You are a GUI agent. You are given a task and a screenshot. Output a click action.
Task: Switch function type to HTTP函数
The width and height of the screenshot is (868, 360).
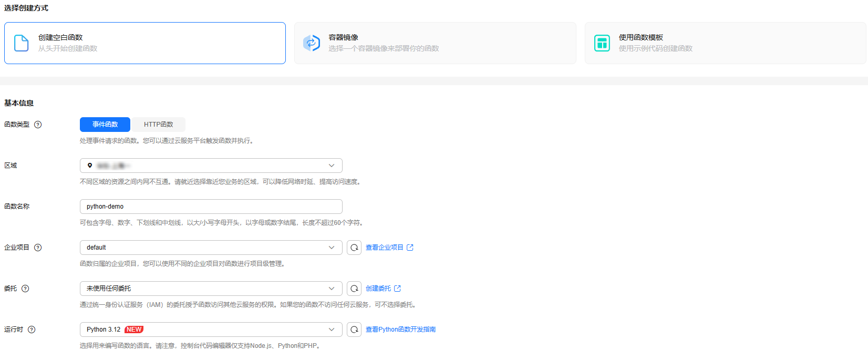158,125
